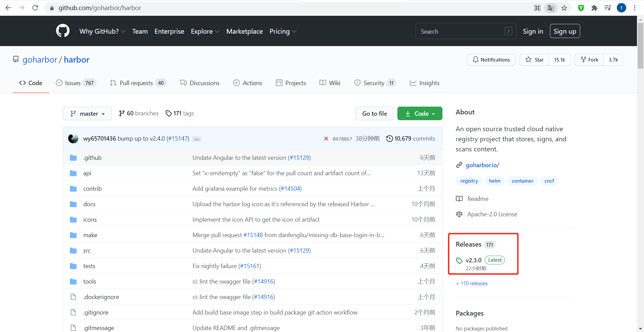Click the Go to file button

coord(375,113)
